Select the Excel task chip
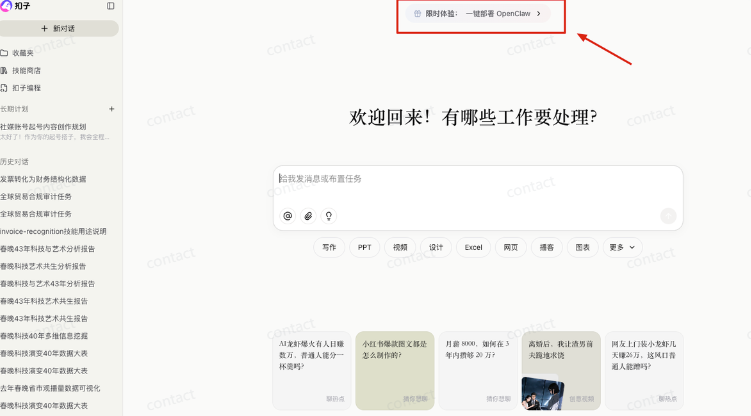The height and width of the screenshot is (416, 751). tap(473, 247)
